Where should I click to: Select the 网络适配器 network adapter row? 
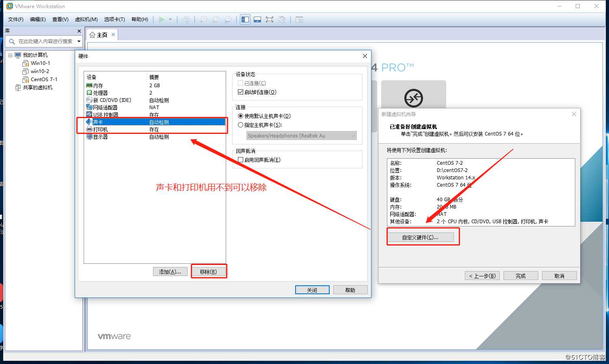155,108
